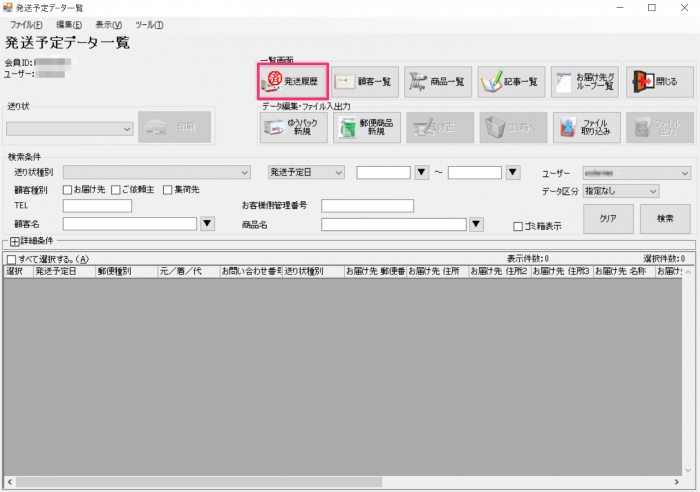Click the 印刷 print button

175,127
